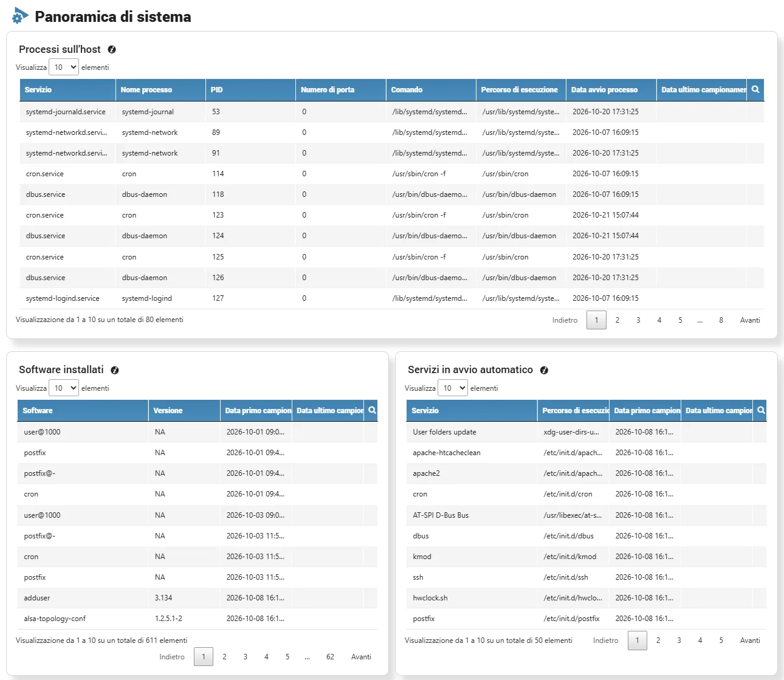This screenshot has width=784, height=680.
Task: Open search in the Servizi in avvio automatico table
Action: tap(761, 410)
